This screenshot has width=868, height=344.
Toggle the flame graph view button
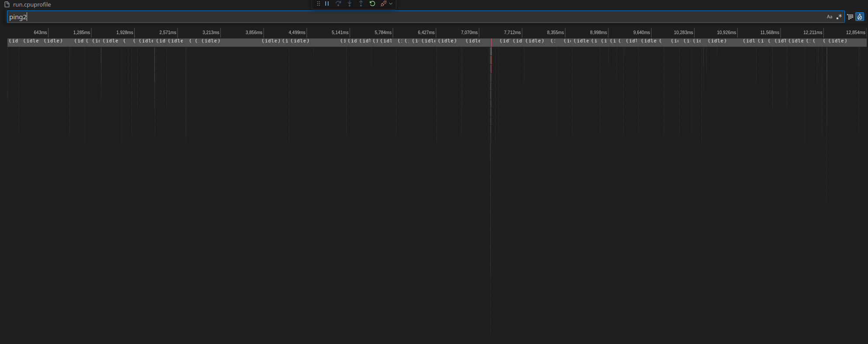(860, 17)
